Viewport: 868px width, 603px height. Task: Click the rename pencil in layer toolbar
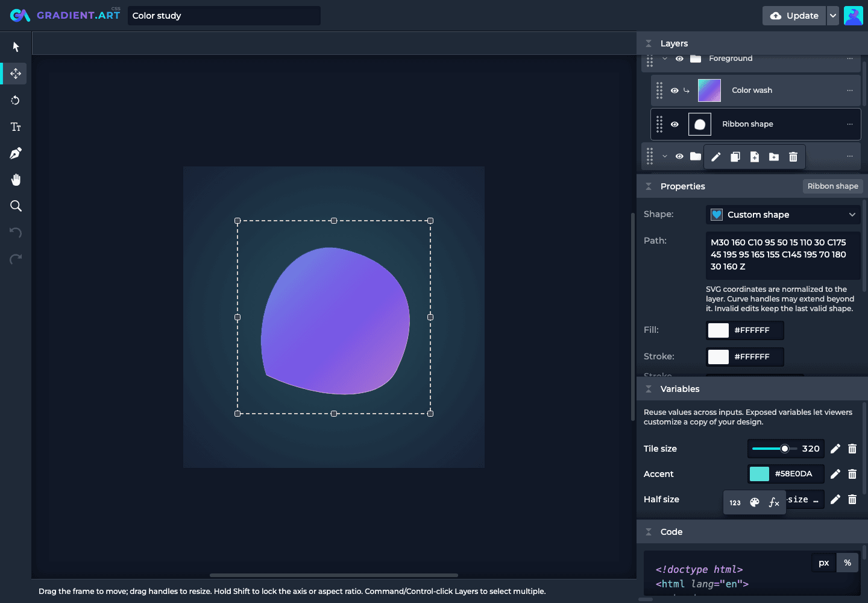pos(716,157)
